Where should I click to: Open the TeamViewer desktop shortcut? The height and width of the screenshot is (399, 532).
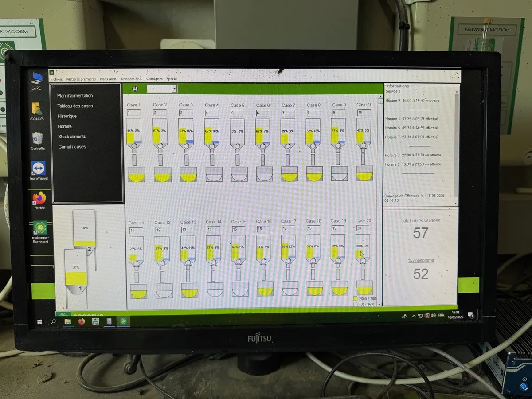coord(39,169)
